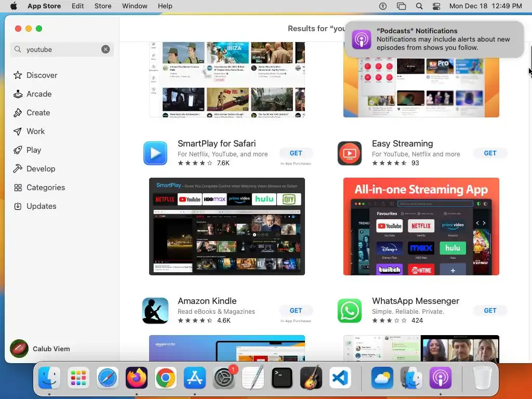Open the Discover section star icon
Image resolution: width=532 pixels, height=399 pixels.
(x=18, y=75)
